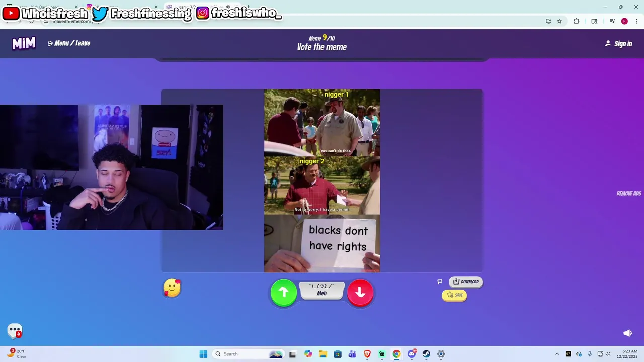This screenshot has height=362, width=644.
Task: Open the Chrome profile avatar
Action: click(x=624, y=21)
